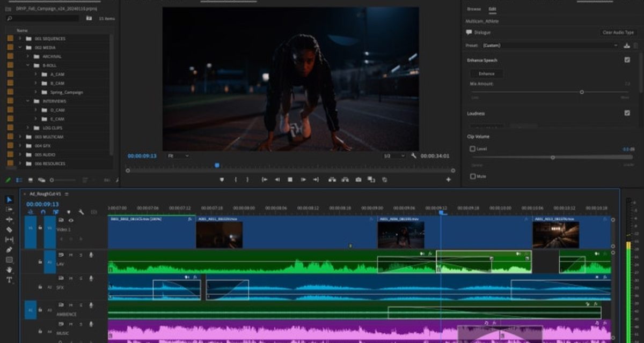The height and width of the screenshot is (343, 644).
Task: Hide the Video 1 track output
Action: point(71,220)
